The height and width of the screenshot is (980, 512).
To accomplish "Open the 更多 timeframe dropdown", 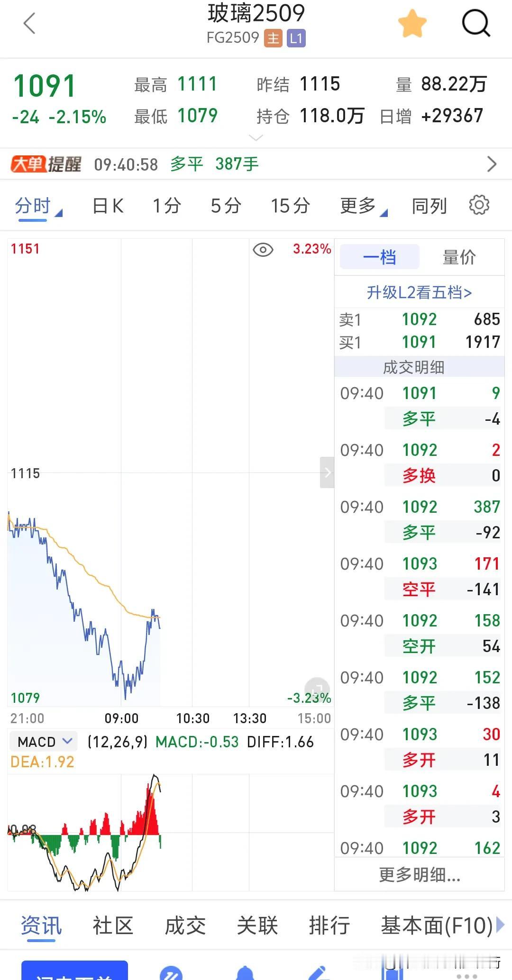I will [x=364, y=206].
